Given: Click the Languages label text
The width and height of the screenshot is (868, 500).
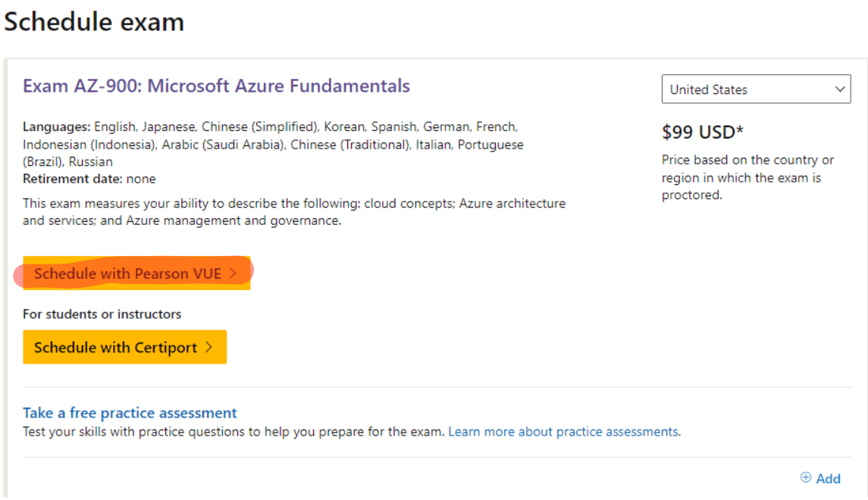Looking at the screenshot, I should coord(56,127).
